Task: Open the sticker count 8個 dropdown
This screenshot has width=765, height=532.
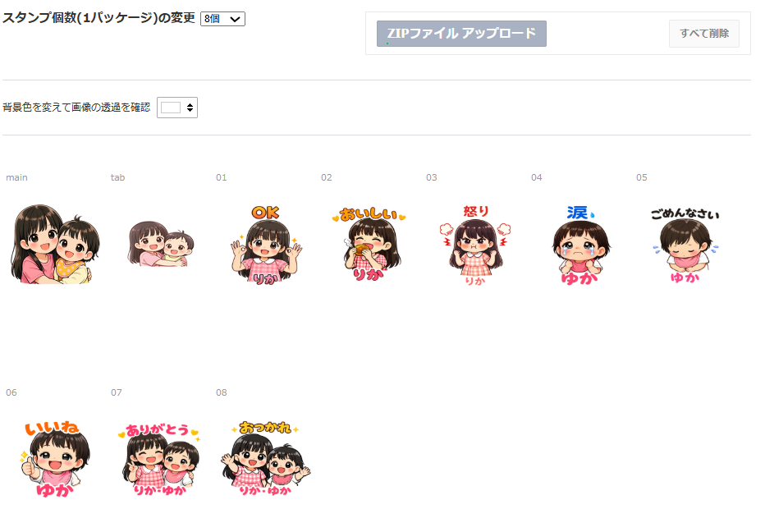Action: pos(222,19)
